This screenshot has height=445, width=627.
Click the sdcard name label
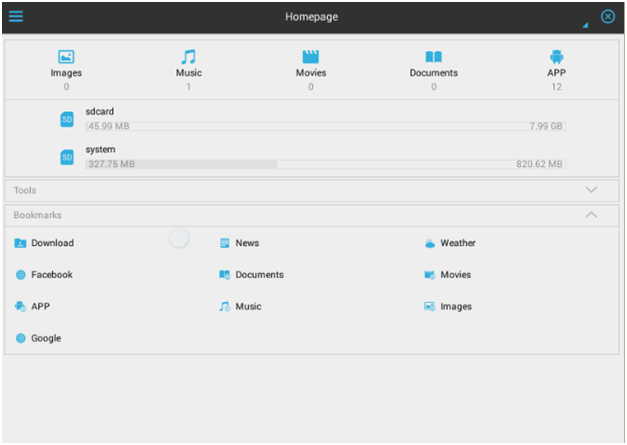[100, 112]
